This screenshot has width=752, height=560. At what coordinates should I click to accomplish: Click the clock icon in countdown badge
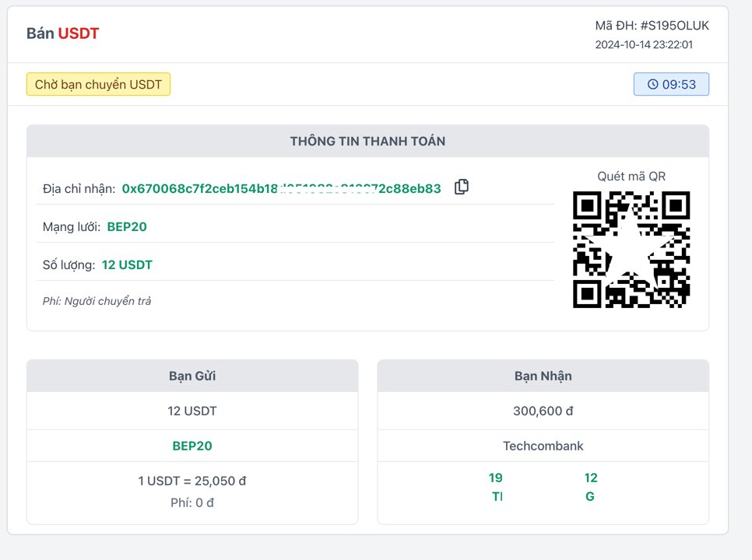[x=652, y=84]
